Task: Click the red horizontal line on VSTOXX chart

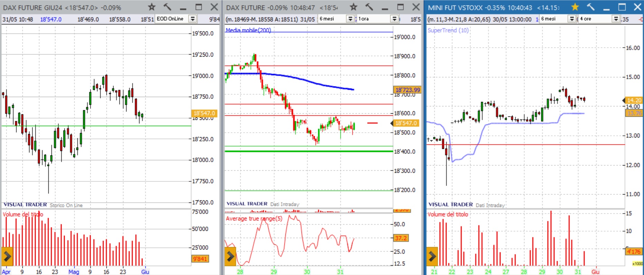Action: pos(526,144)
